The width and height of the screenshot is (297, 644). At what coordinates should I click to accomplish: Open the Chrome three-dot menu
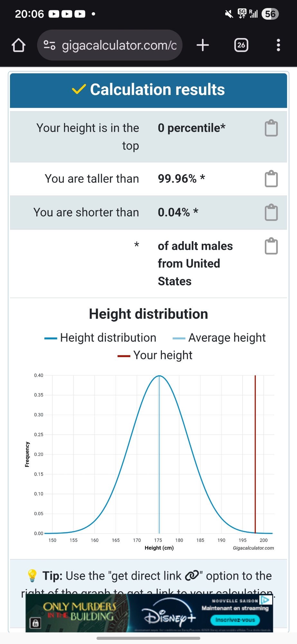tap(278, 45)
